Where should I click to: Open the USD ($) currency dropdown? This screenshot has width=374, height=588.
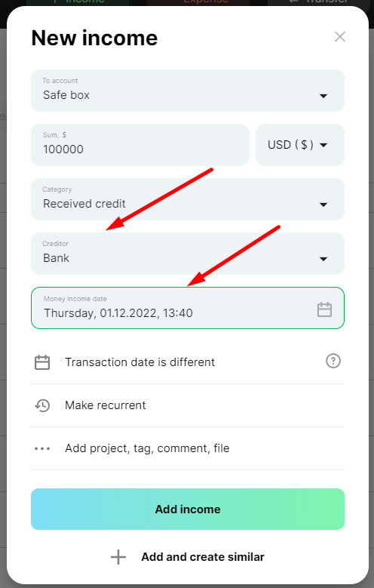[x=300, y=145]
